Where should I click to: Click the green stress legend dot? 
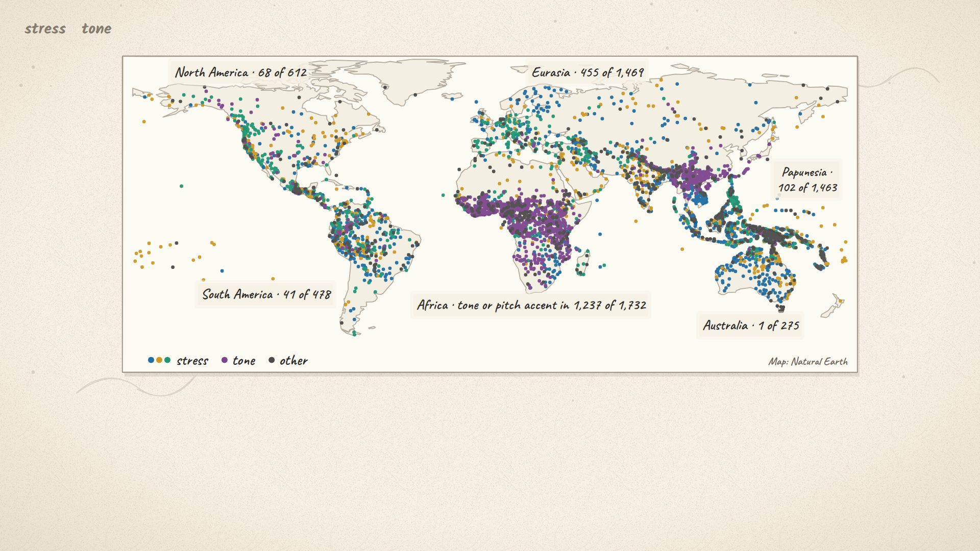click(167, 360)
